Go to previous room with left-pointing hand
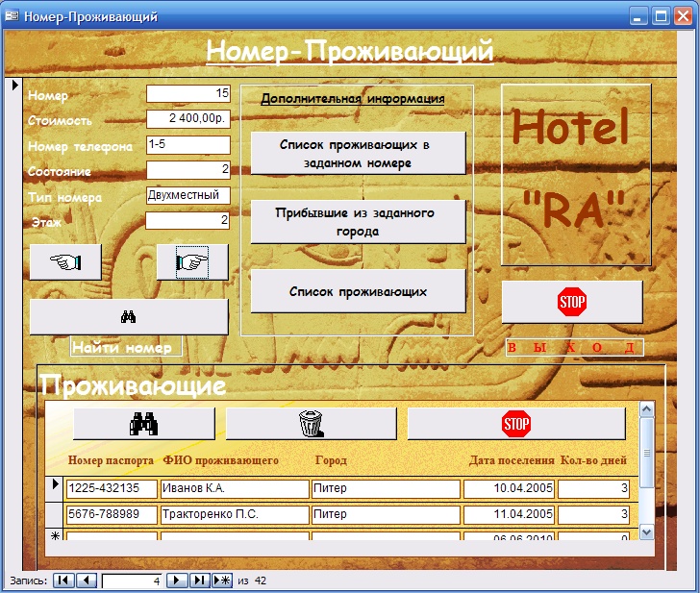700x593 pixels. (65, 262)
